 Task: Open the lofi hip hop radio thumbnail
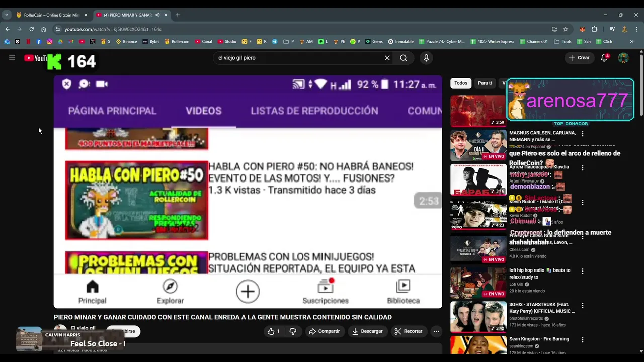coord(478,283)
